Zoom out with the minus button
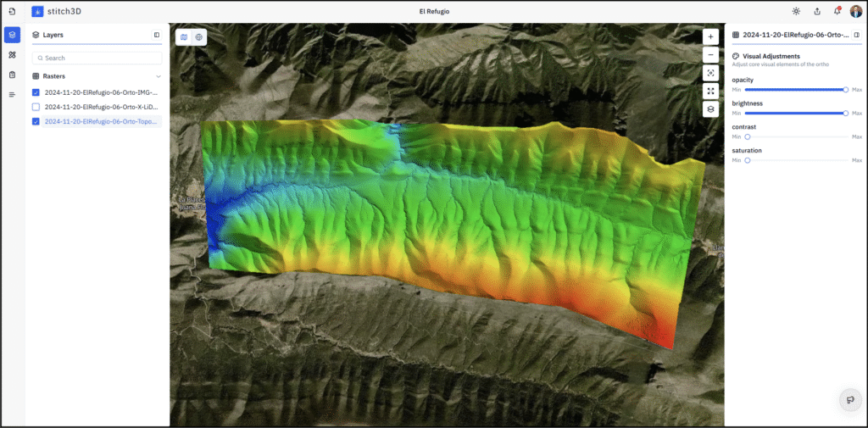868x428 pixels. (x=710, y=55)
